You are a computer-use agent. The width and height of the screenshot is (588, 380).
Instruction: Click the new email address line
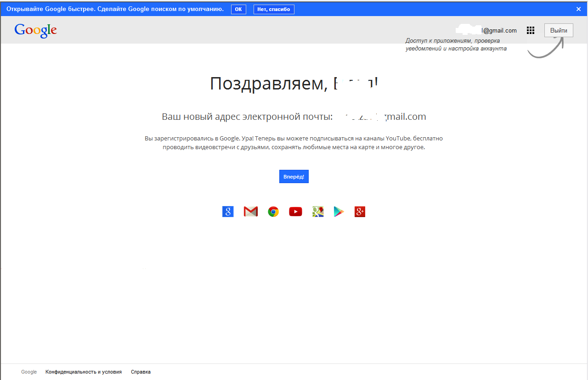click(x=294, y=117)
